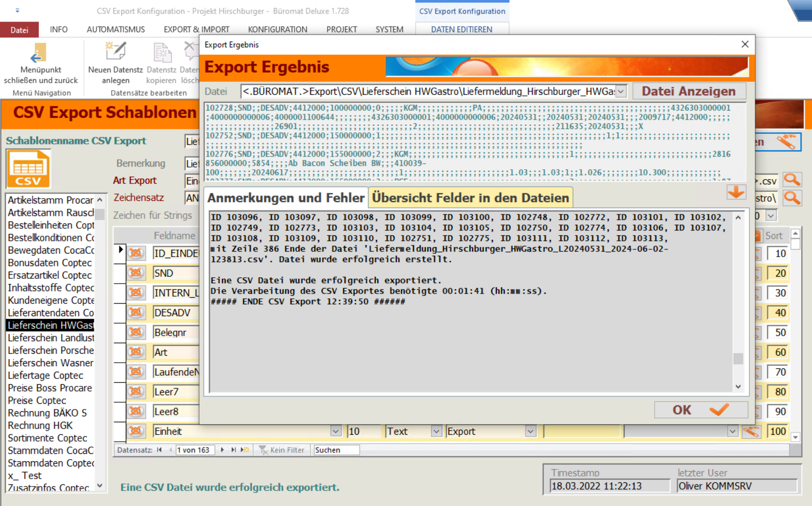
Task: Confirm the dialog with OK button
Action: click(x=700, y=410)
